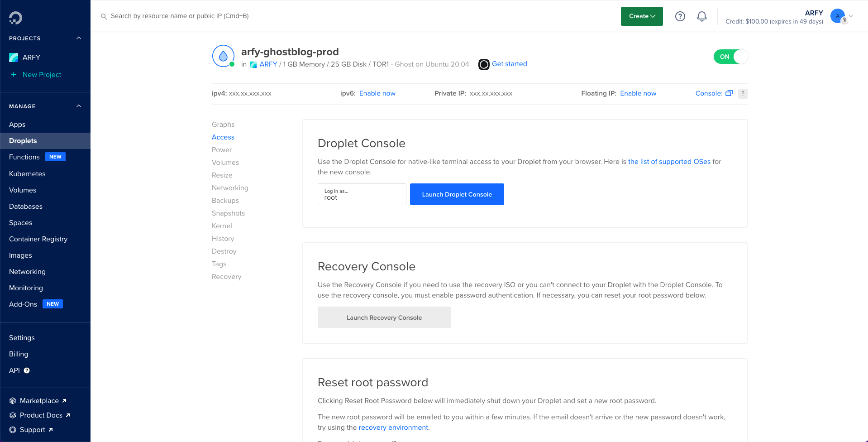The width and height of the screenshot is (868, 442).
Task: Open Volumes in the left sidebar
Action: (x=23, y=190)
